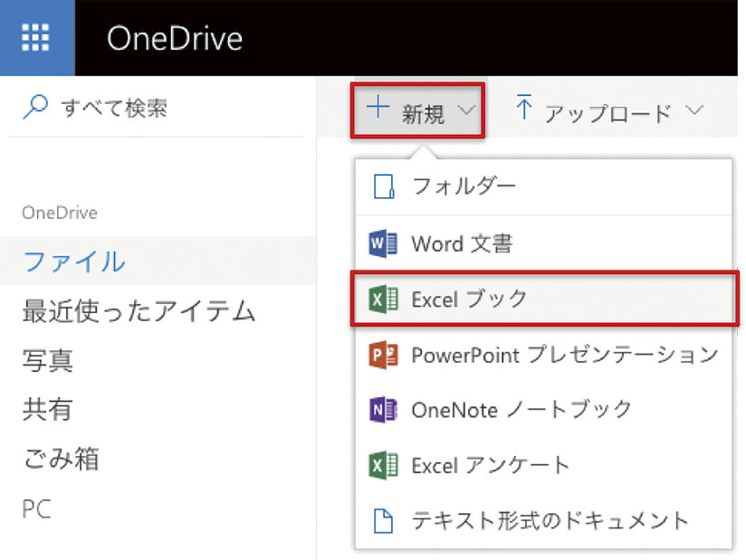Click the Word icon in the menu
Screen dimensions: 746x560
(383, 243)
